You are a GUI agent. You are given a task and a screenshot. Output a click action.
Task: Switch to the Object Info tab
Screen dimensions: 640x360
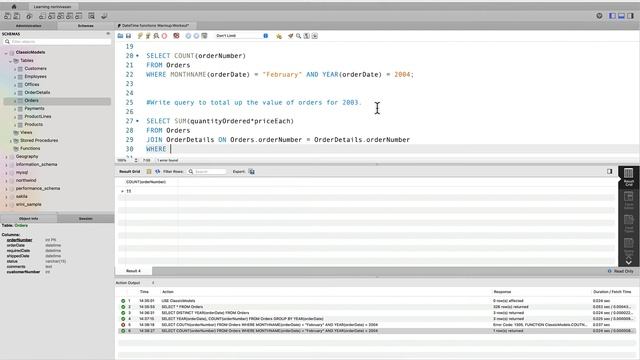click(29, 219)
